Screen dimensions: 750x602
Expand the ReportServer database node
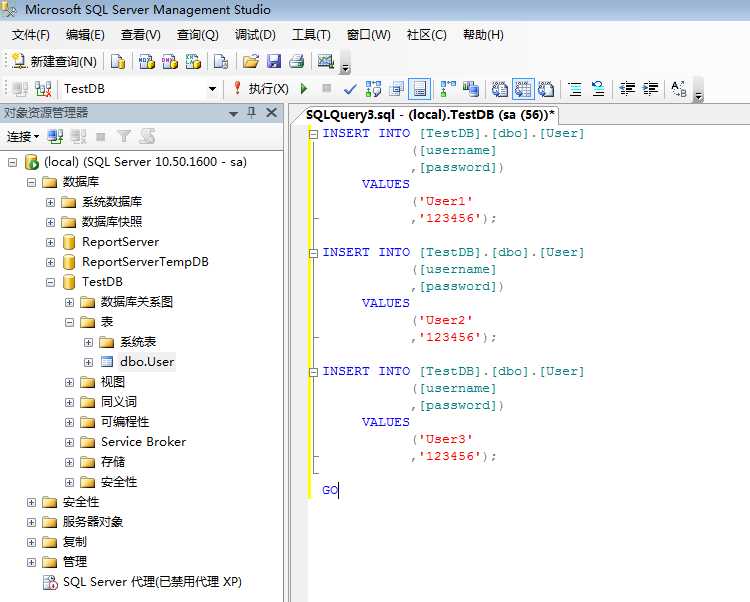point(50,242)
